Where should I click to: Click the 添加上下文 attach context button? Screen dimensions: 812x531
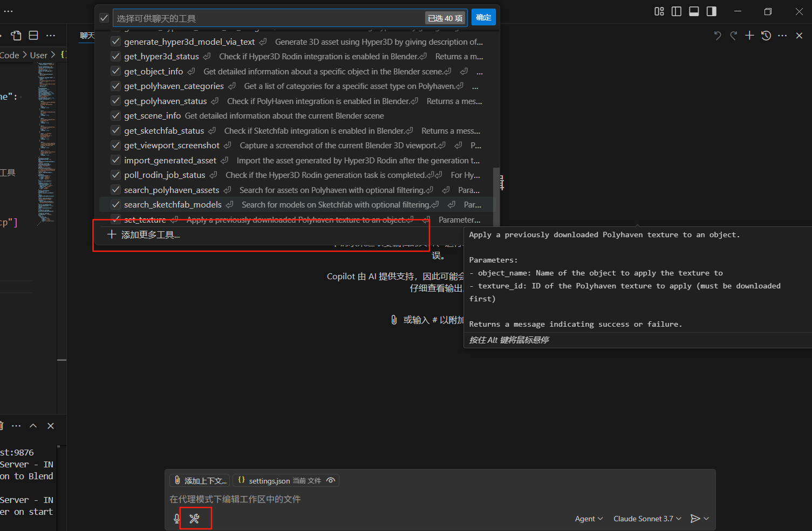click(x=200, y=480)
